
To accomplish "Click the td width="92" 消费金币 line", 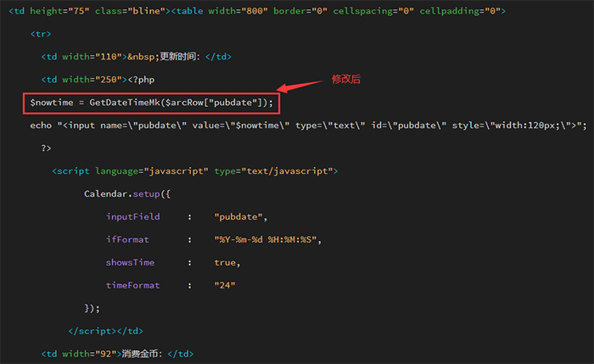I will coord(117,354).
